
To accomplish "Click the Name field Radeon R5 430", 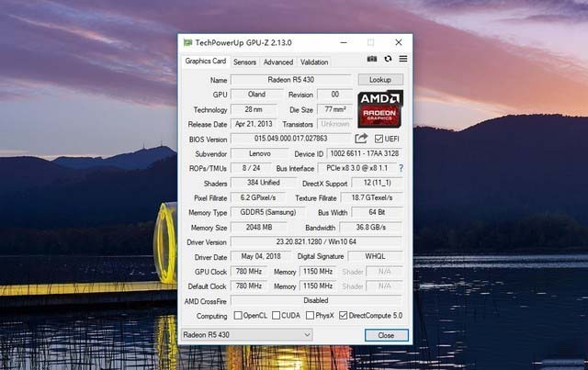I will coord(291,80).
